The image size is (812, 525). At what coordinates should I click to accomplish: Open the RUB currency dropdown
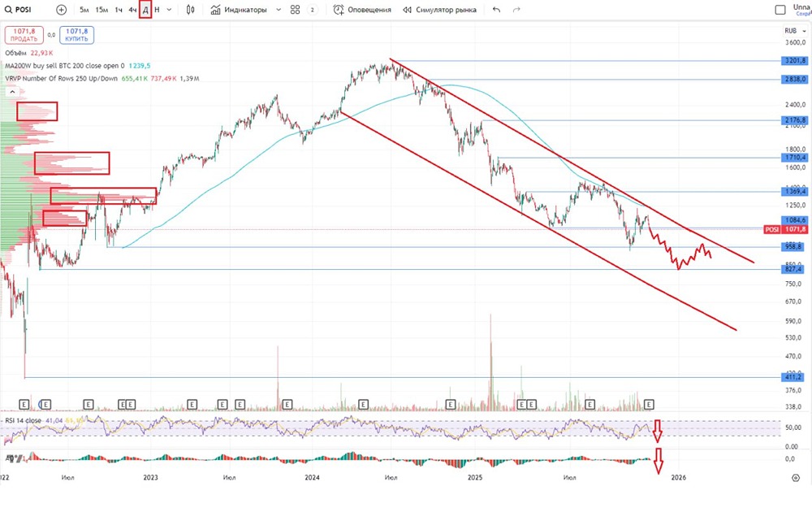(x=794, y=31)
